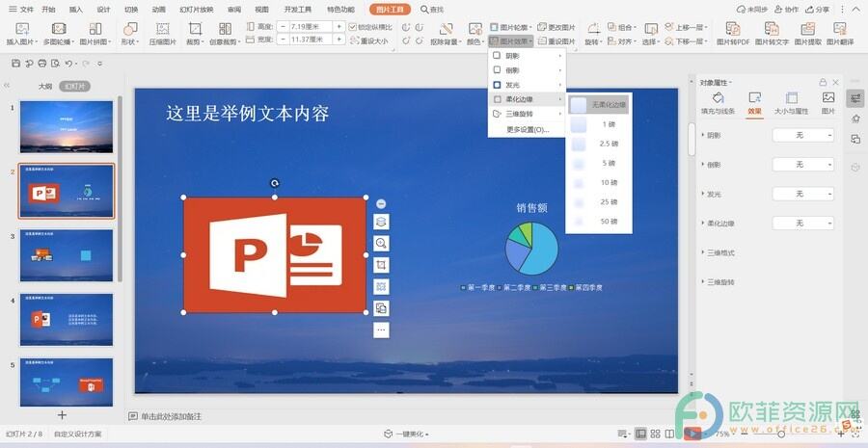The image size is (868, 448).
Task: Select the 幻灯片 slides toggle in left pane
Action: pos(74,87)
